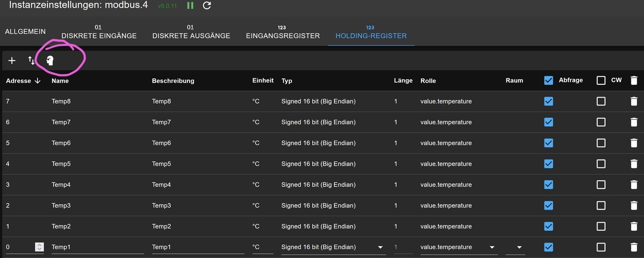This screenshot has width=644, height=258.
Task: Expand the Raum dropdown for Temp1
Action: [x=519, y=247]
